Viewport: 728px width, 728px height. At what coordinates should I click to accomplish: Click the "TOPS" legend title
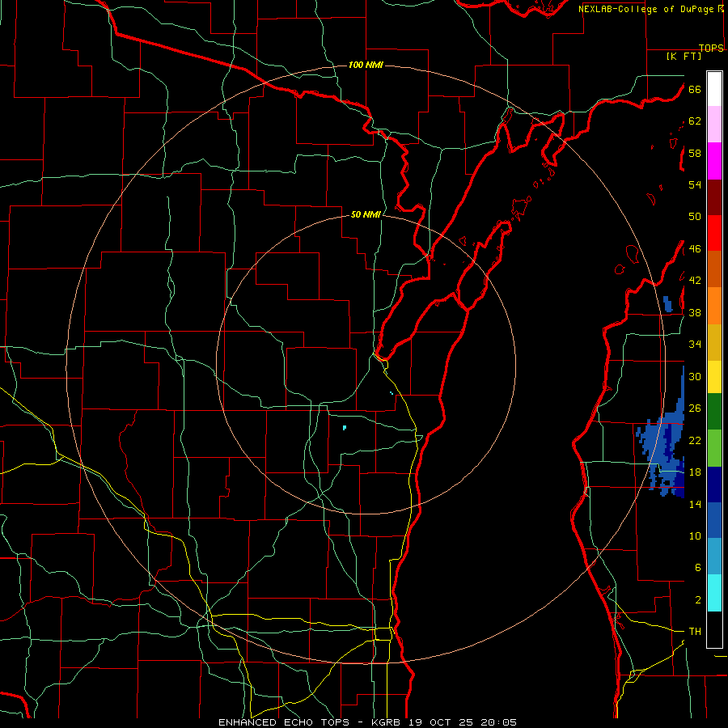711,48
